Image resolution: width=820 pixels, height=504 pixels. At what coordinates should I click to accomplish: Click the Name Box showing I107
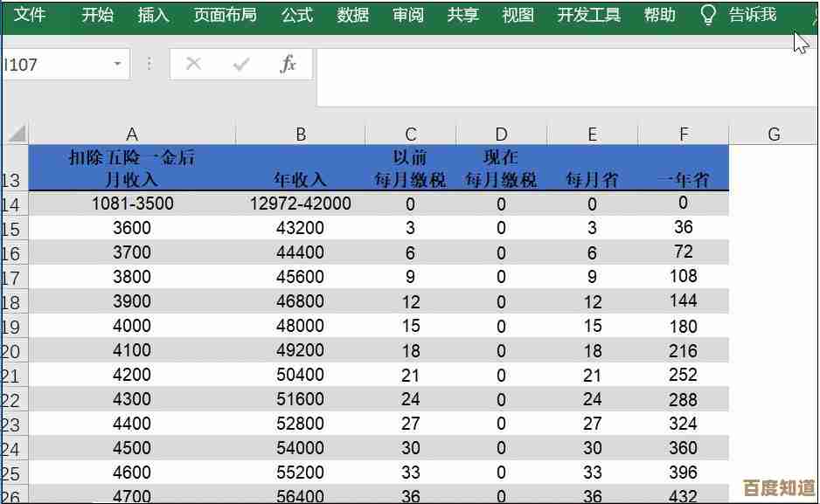(x=52, y=64)
